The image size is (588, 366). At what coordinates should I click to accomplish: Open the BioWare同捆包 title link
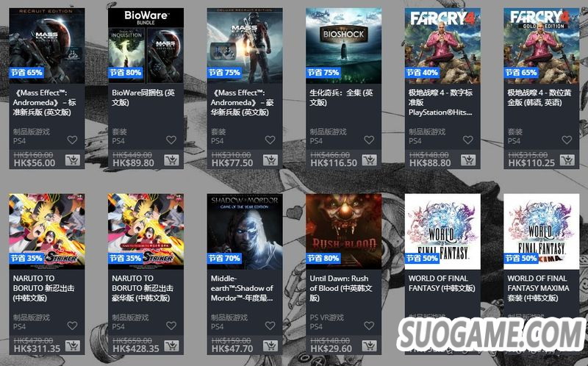point(143,98)
